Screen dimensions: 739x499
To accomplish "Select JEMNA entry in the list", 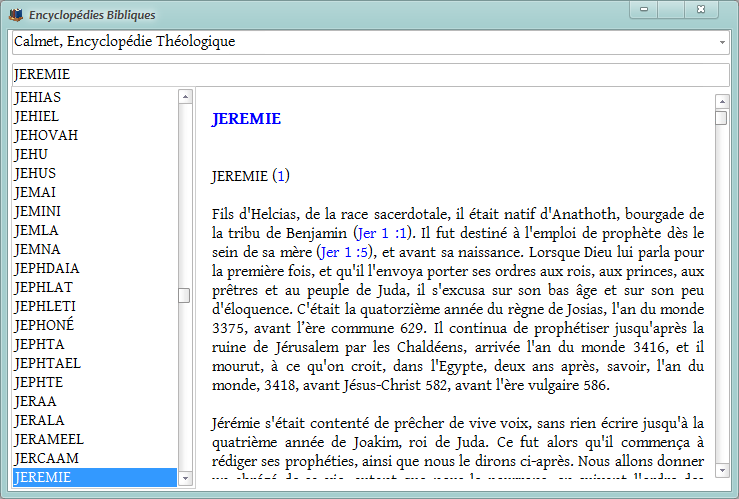I will pyautogui.click(x=95, y=249).
